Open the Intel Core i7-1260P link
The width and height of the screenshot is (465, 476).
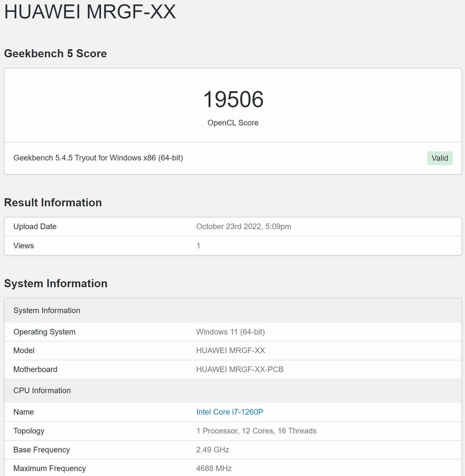click(229, 412)
